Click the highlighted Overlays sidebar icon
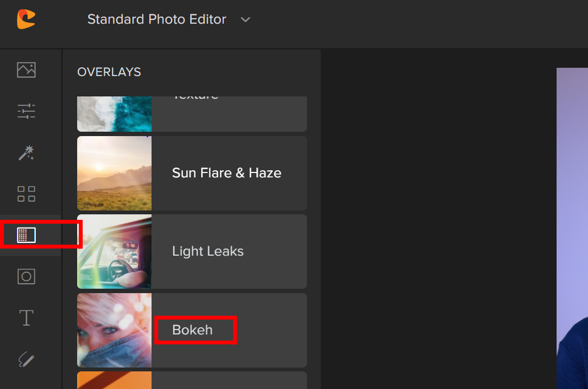 pyautogui.click(x=26, y=235)
